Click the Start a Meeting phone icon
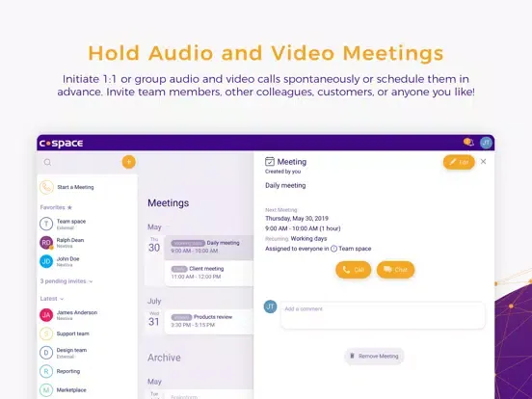This screenshot has width=532, height=399. tap(46, 187)
